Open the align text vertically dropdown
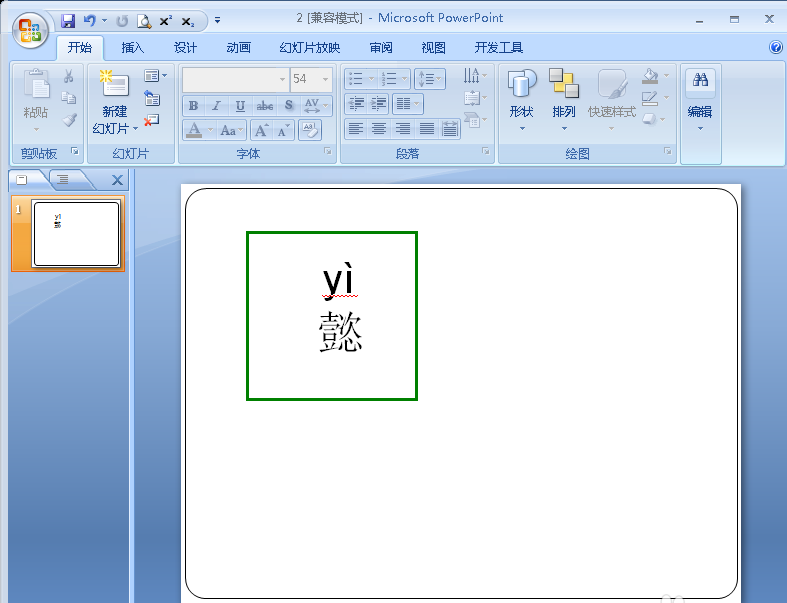 pos(474,98)
